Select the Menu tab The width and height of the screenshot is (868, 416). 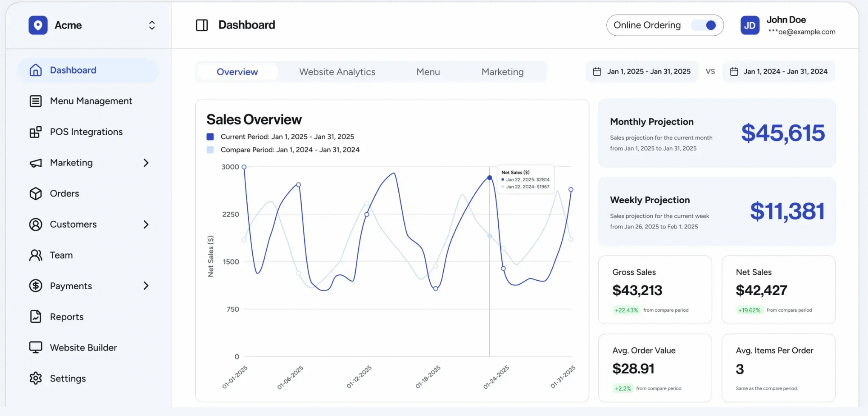pos(428,72)
